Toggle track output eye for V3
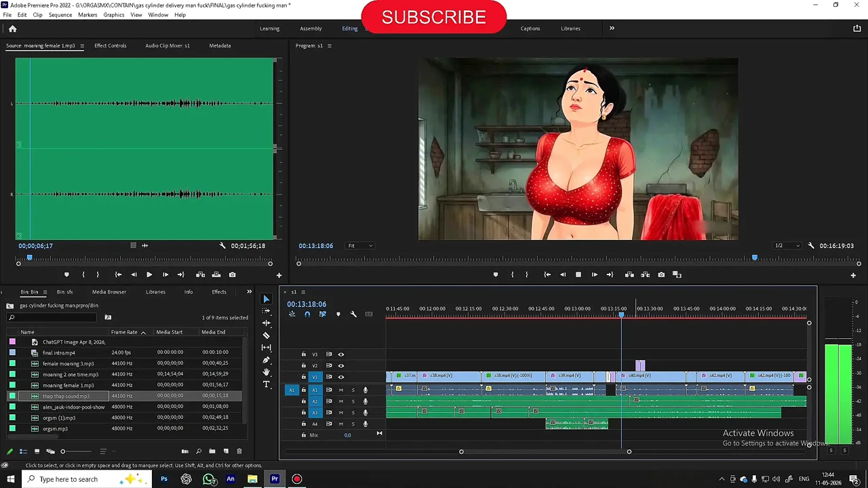The image size is (868, 488). [x=341, y=354]
